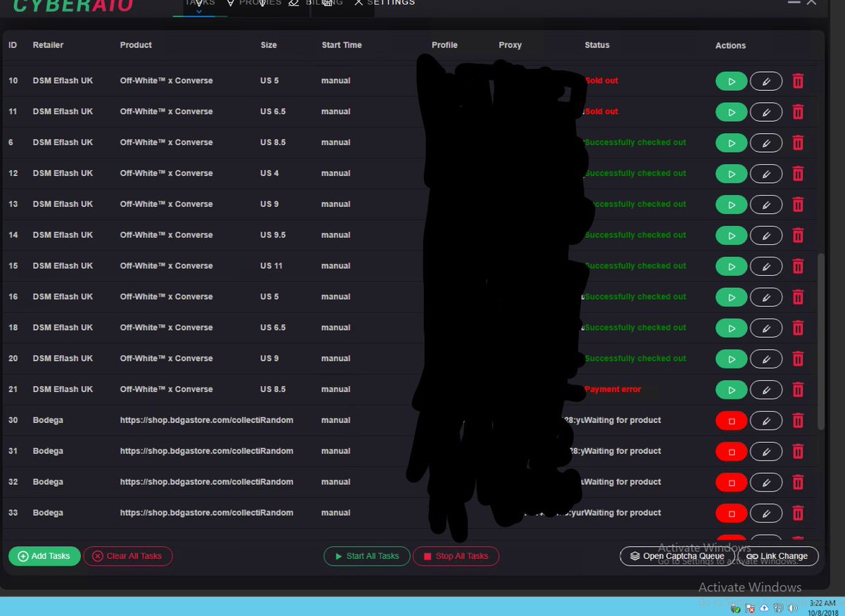Delete task 16 with the red trash icon

(x=798, y=298)
